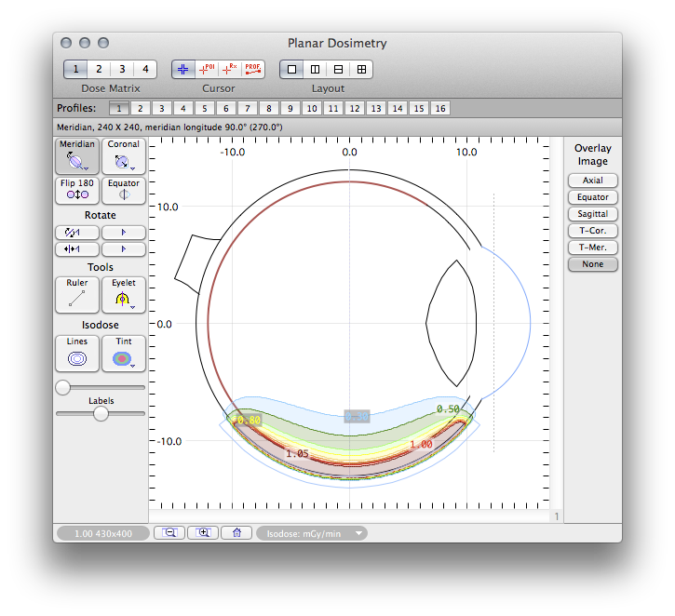Image resolution: width=675 pixels, height=616 pixels.
Task: Click the Equator plane button
Action: 124,190
